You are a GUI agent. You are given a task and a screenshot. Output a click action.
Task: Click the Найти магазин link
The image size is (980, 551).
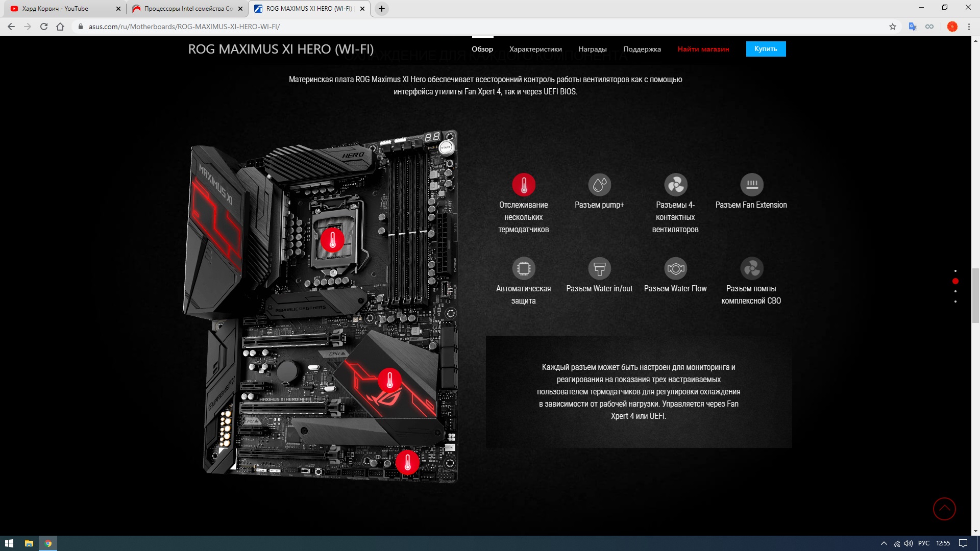(703, 49)
